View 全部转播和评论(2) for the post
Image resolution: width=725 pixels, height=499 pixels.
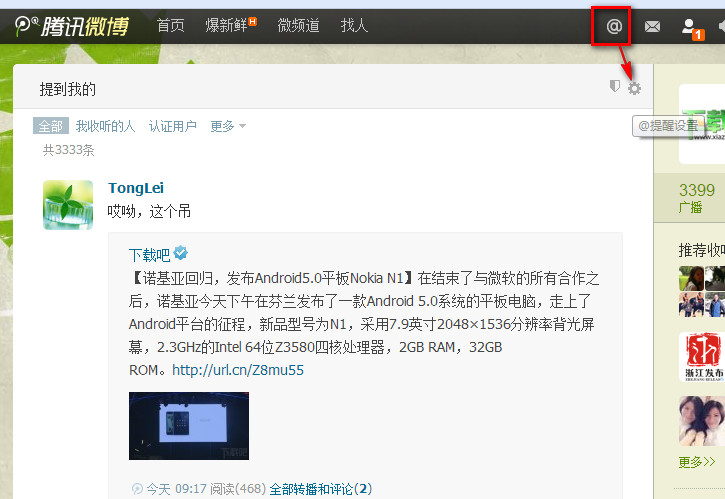click(x=320, y=489)
